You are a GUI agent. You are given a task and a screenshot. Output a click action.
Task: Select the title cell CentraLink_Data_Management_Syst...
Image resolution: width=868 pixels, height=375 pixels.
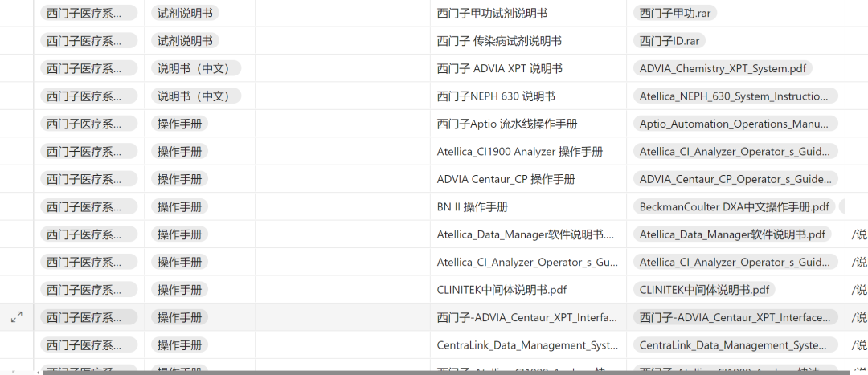point(527,345)
